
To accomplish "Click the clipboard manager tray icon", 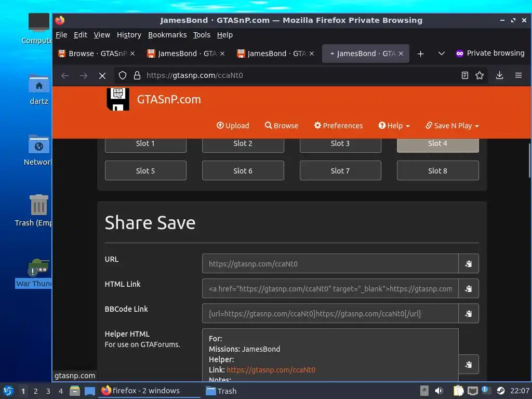I will (x=458, y=391).
